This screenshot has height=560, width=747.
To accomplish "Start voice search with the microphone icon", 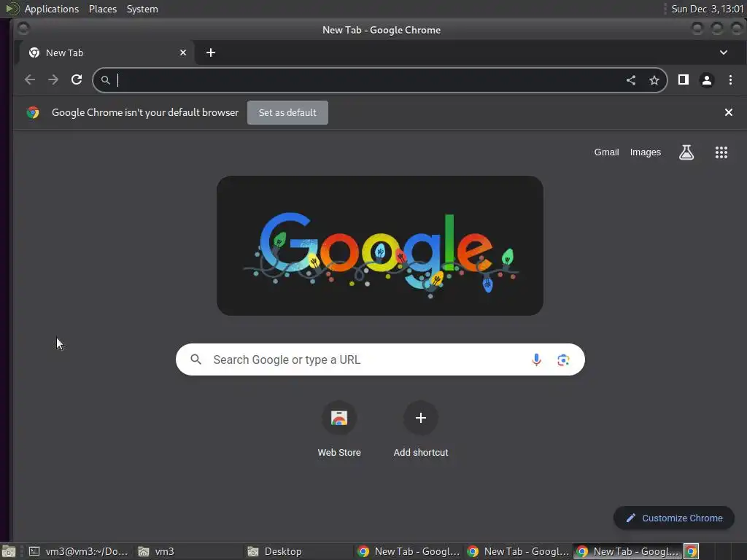I will click(536, 359).
